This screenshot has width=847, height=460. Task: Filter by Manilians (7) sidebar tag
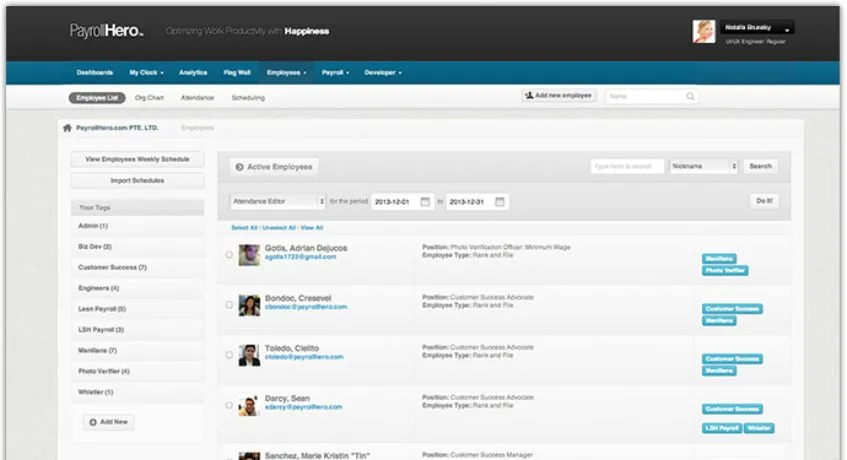coord(137,350)
